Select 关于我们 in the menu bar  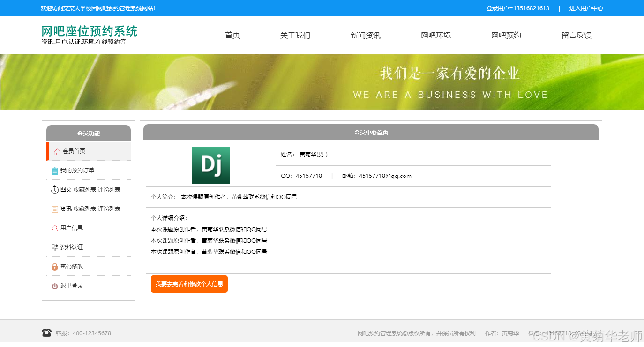coord(295,35)
